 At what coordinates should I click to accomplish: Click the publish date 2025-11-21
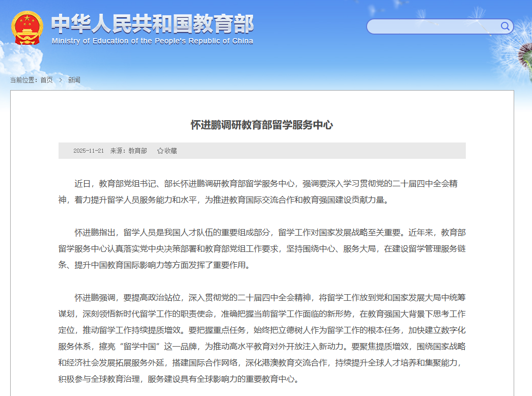click(88, 151)
